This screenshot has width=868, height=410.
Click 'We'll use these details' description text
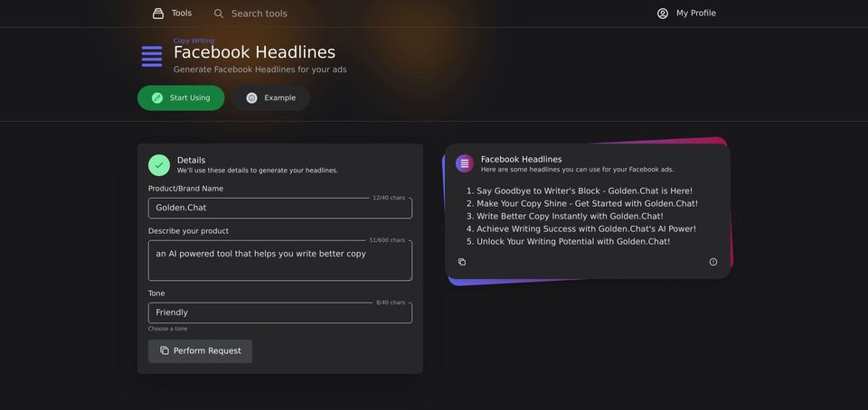pos(258,170)
